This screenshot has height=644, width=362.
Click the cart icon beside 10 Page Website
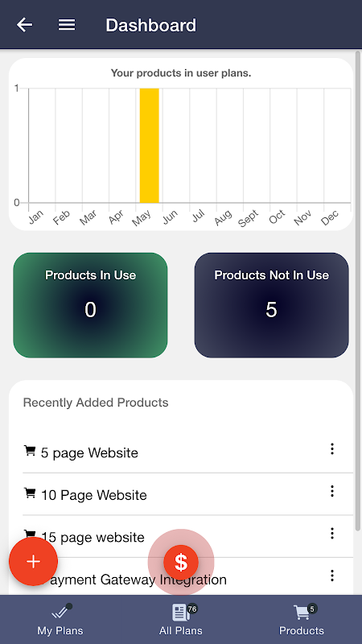(30, 493)
